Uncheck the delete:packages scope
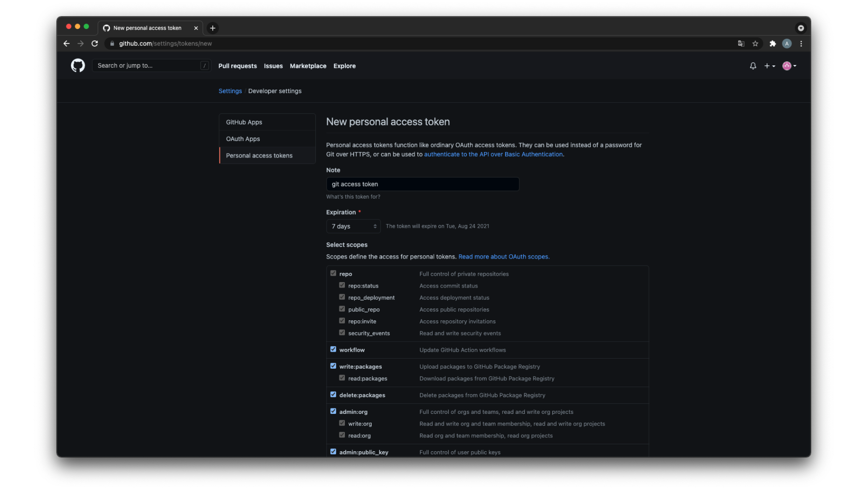The height and width of the screenshot is (489, 868). [333, 395]
